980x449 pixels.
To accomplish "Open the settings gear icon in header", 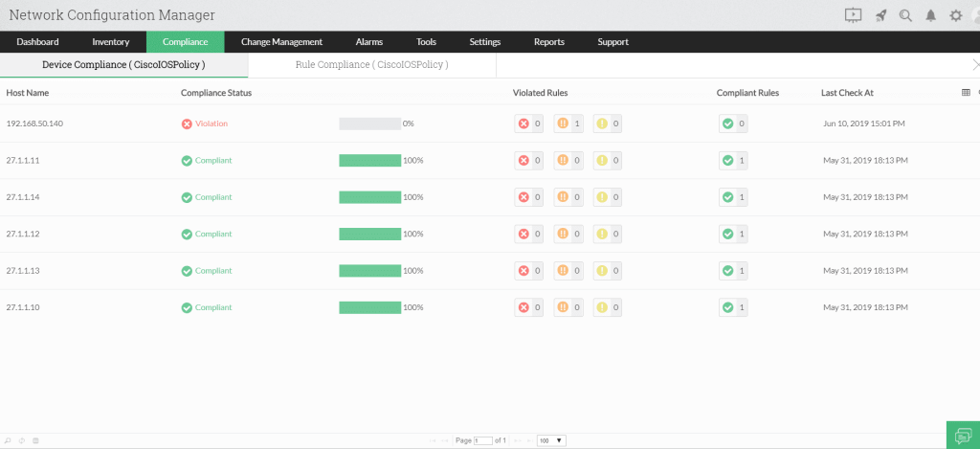I will pyautogui.click(x=955, y=15).
